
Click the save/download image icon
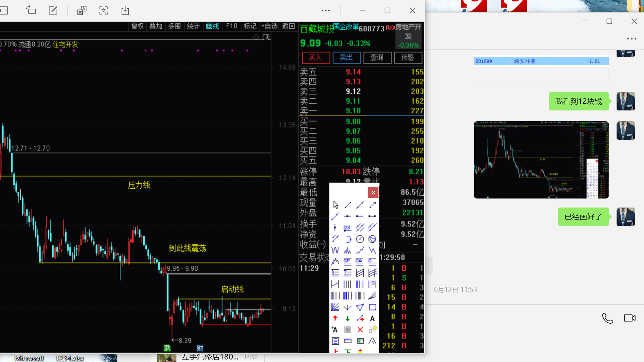tap(125, 10)
